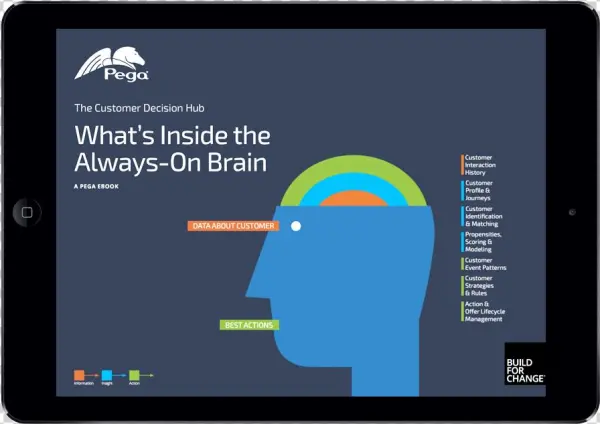Click the green Action legend square
The width and height of the screenshot is (600, 424).
pos(134,374)
